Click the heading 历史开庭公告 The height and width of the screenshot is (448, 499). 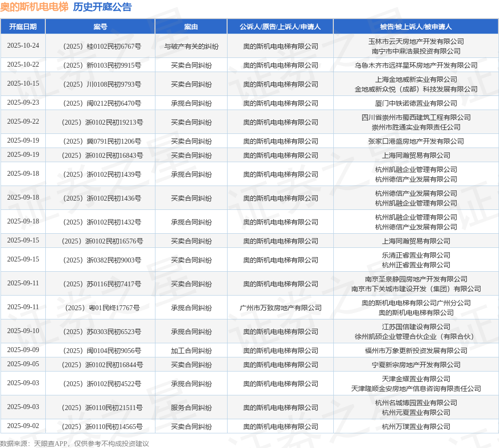[x=102, y=7]
